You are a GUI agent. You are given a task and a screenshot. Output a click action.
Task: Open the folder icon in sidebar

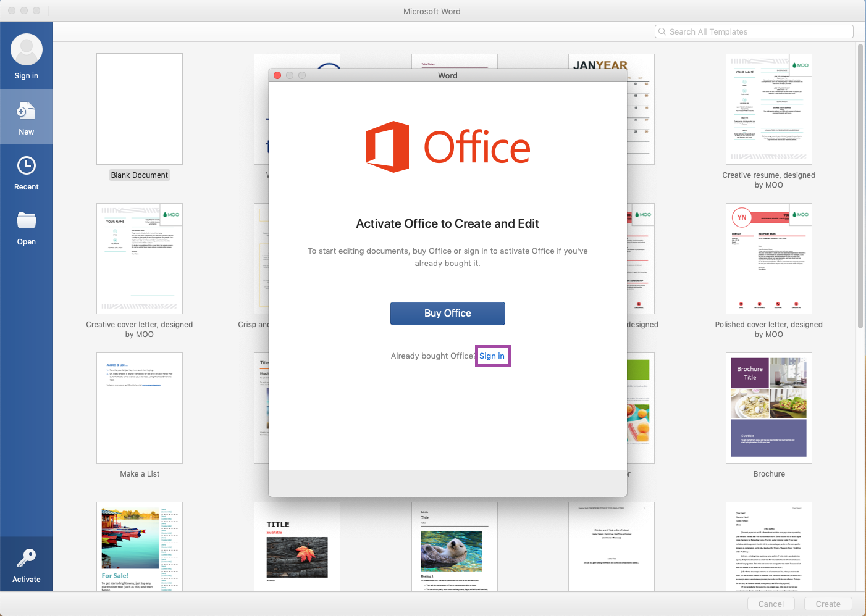27,220
